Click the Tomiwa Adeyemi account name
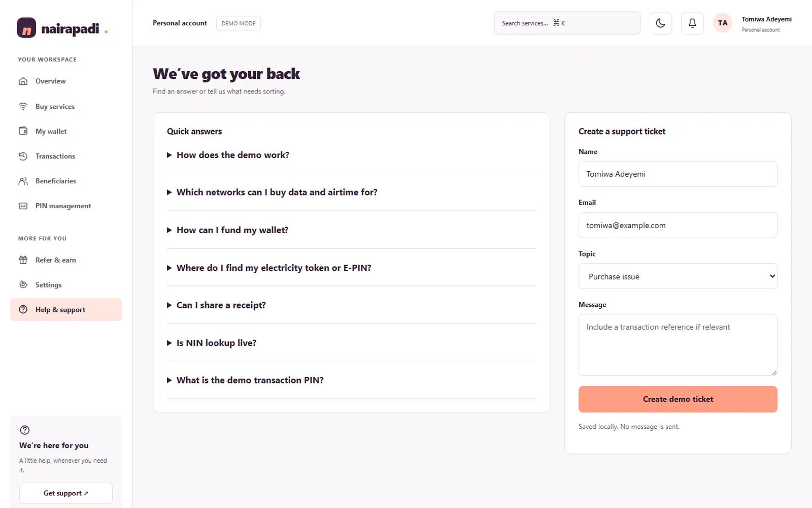Image resolution: width=812 pixels, height=508 pixels. point(766,19)
